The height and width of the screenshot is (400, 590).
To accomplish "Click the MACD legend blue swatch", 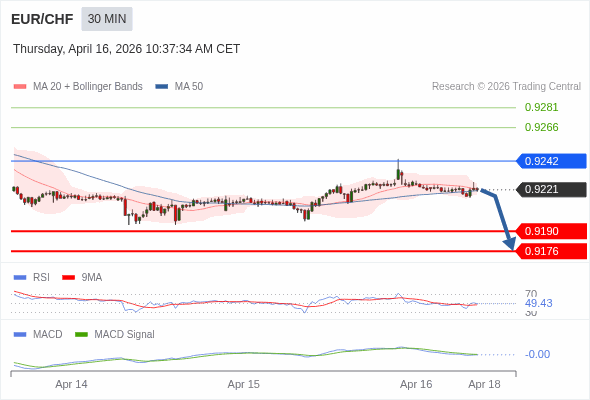I will click(x=20, y=335).
